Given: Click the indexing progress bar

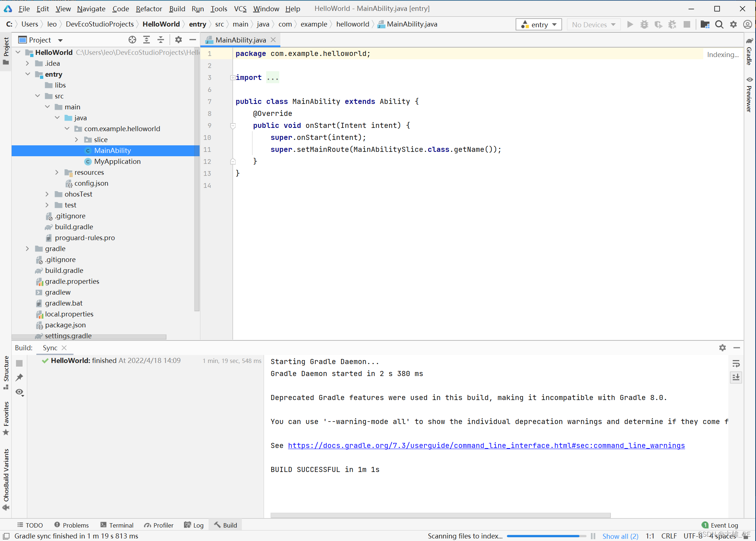Looking at the screenshot, I should tap(546, 536).
